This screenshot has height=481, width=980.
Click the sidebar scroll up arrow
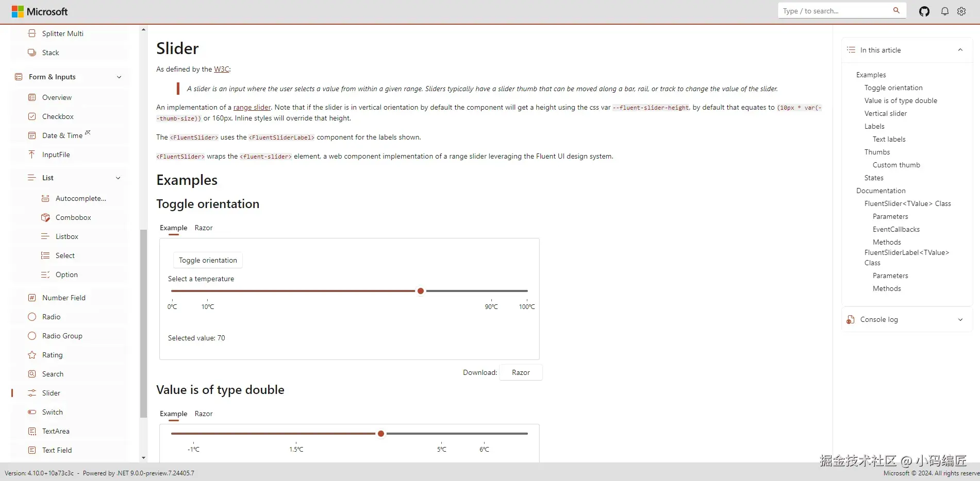[x=143, y=29]
